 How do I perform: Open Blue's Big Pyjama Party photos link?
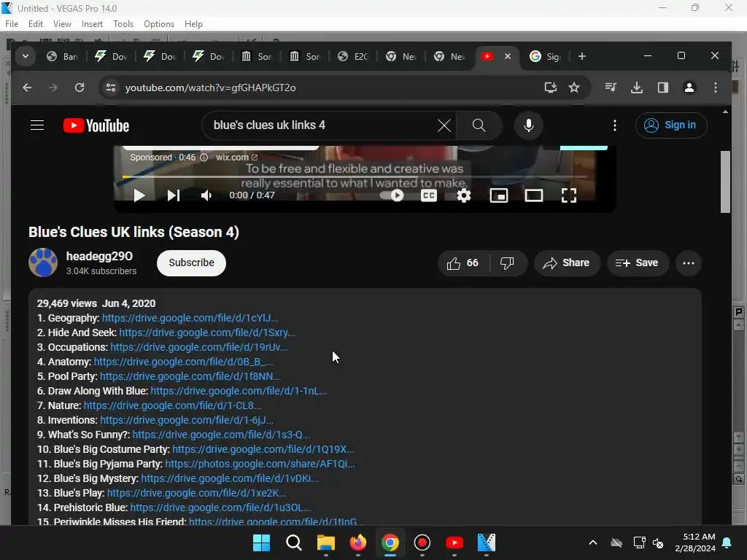[x=260, y=464]
